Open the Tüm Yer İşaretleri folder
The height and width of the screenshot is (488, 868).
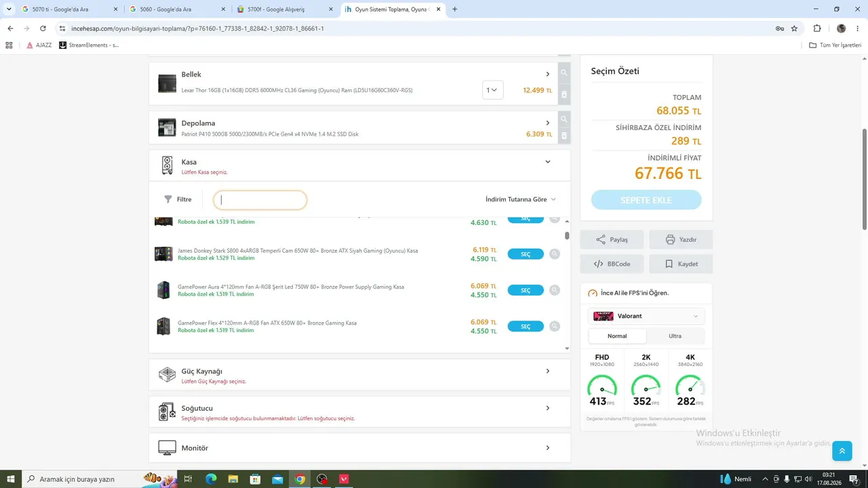pyautogui.click(x=835, y=45)
